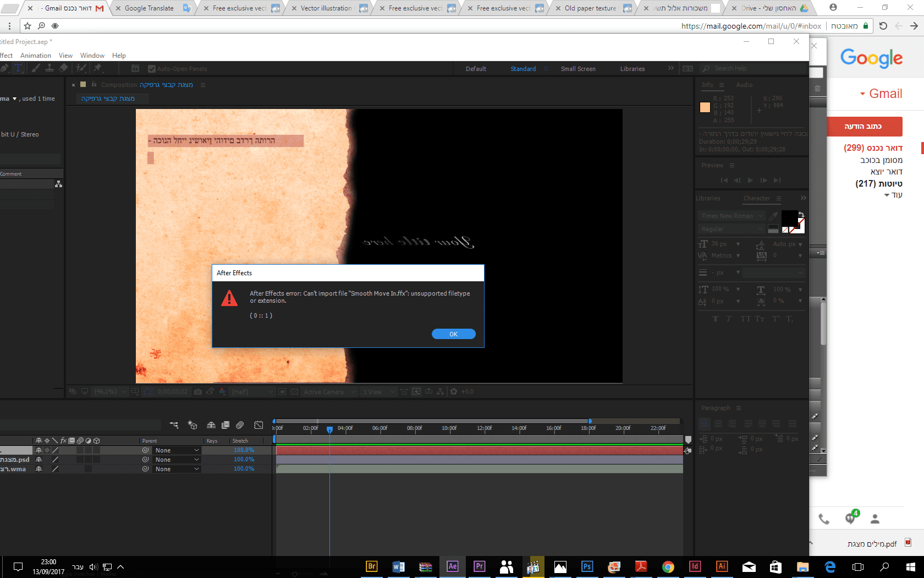Open the Animation menu
This screenshot has width=924, height=578.
(x=35, y=56)
